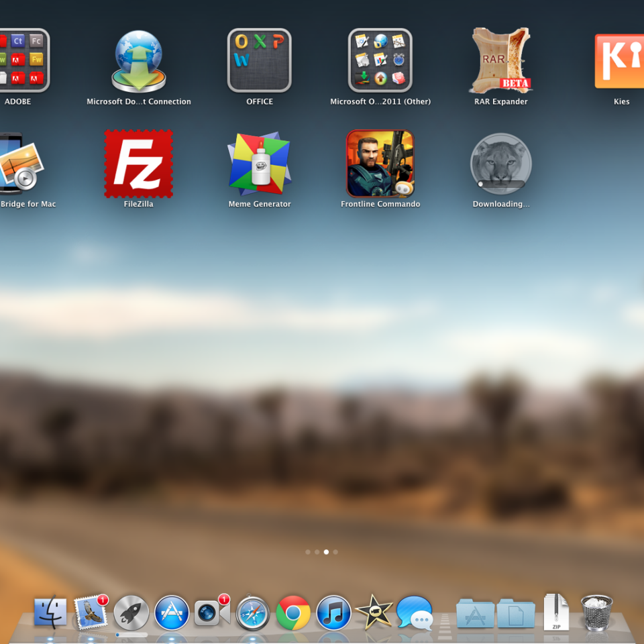Open RAR Expander app
Viewport: 644px width, 644px height.
[501, 61]
